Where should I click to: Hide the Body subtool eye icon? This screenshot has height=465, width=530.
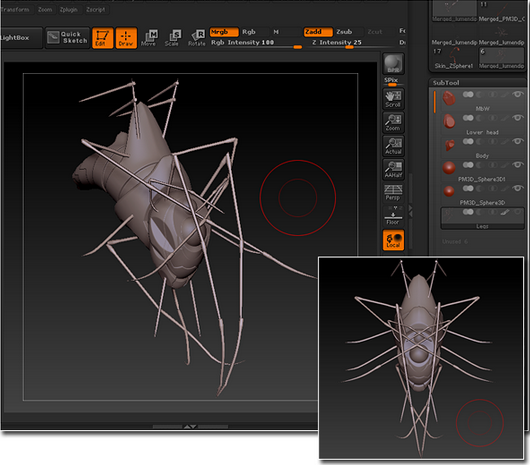point(517,141)
